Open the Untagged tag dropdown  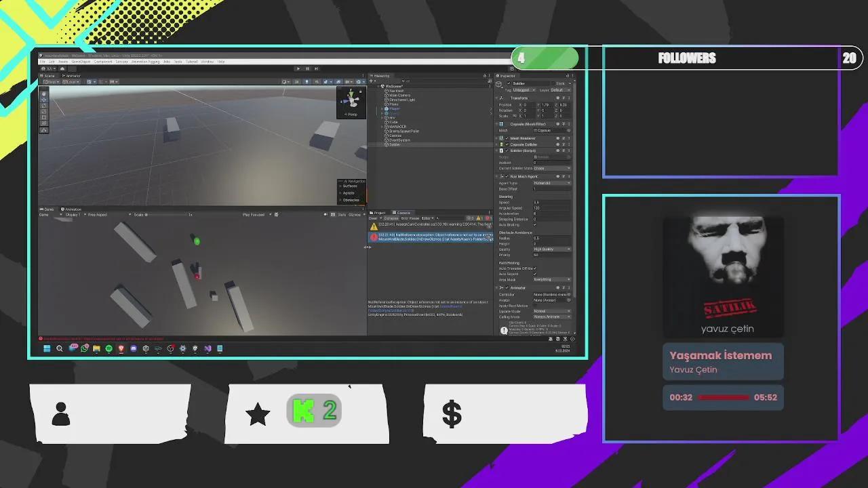coord(524,89)
